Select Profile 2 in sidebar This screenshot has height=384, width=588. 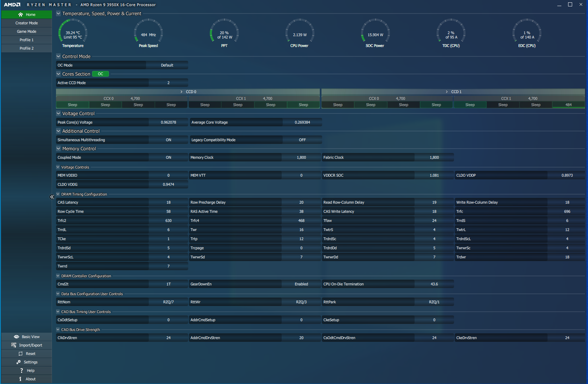[x=27, y=48]
